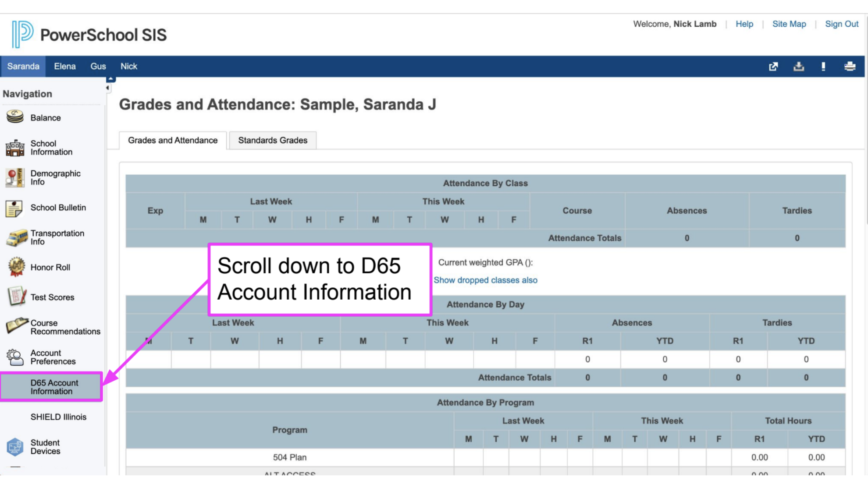Open the Balance coins icon
Viewport: 868px width, 488px height.
pos(15,117)
